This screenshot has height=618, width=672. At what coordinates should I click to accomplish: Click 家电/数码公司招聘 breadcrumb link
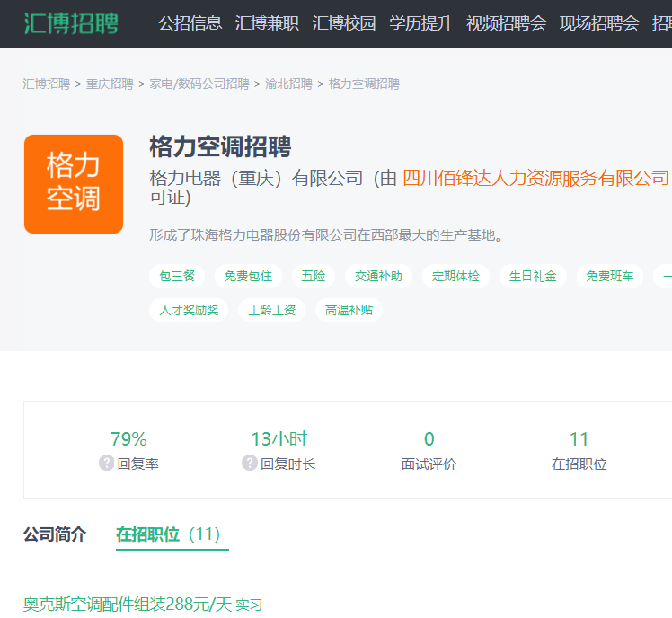[199, 84]
